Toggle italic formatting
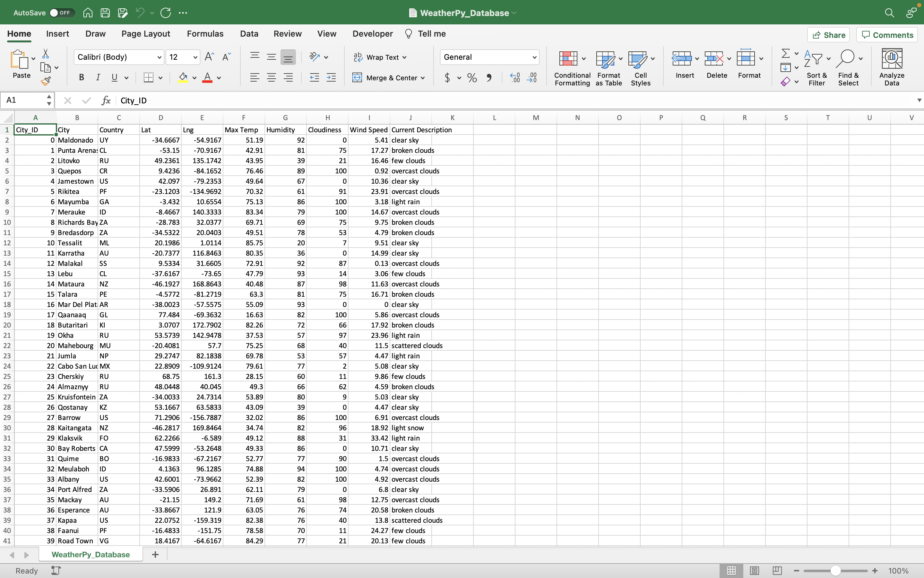Image resolution: width=924 pixels, height=578 pixels. tap(98, 78)
